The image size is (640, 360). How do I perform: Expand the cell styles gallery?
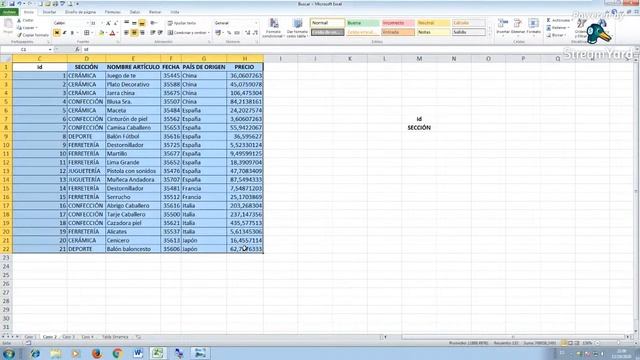[x=489, y=34]
